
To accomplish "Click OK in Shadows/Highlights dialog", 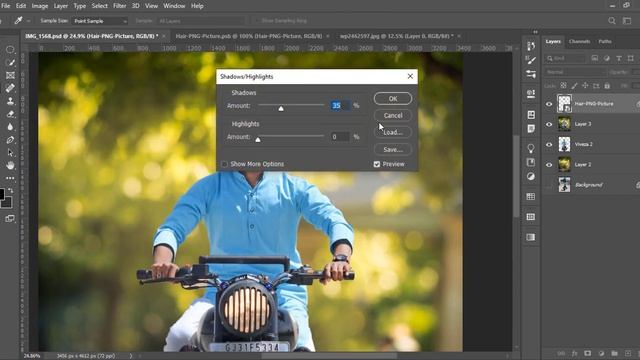I will pos(393,98).
